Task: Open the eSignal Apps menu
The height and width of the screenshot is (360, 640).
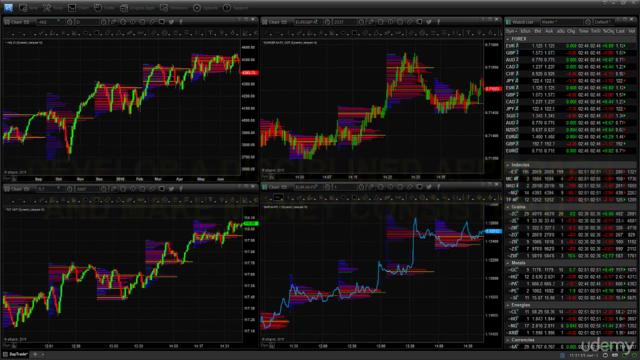Action: 137,8
